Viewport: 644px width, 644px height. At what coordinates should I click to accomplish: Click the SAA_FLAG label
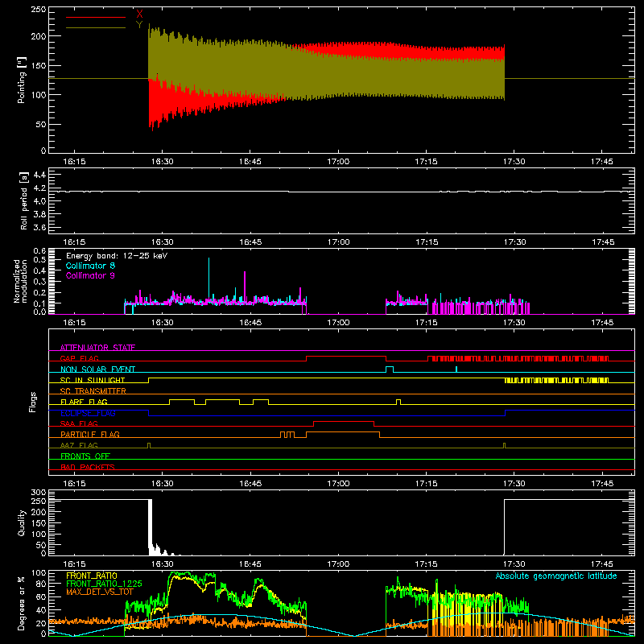coord(79,423)
